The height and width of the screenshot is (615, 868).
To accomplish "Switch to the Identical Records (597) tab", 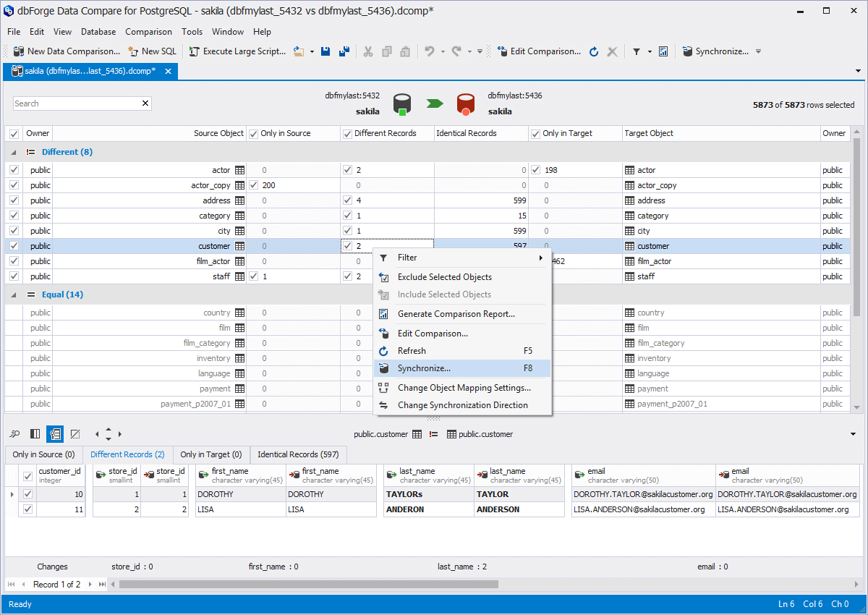I will coord(298,454).
